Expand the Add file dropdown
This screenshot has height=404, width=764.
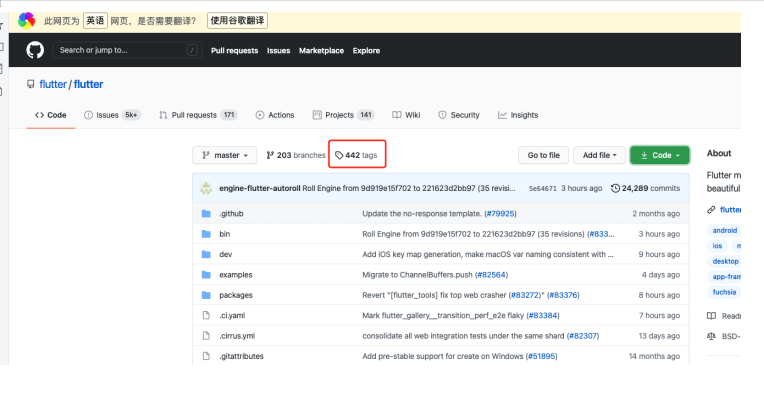tap(599, 155)
